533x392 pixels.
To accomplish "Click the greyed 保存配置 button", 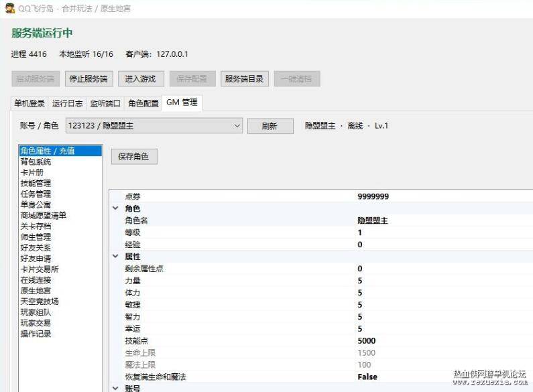I will tap(192, 79).
